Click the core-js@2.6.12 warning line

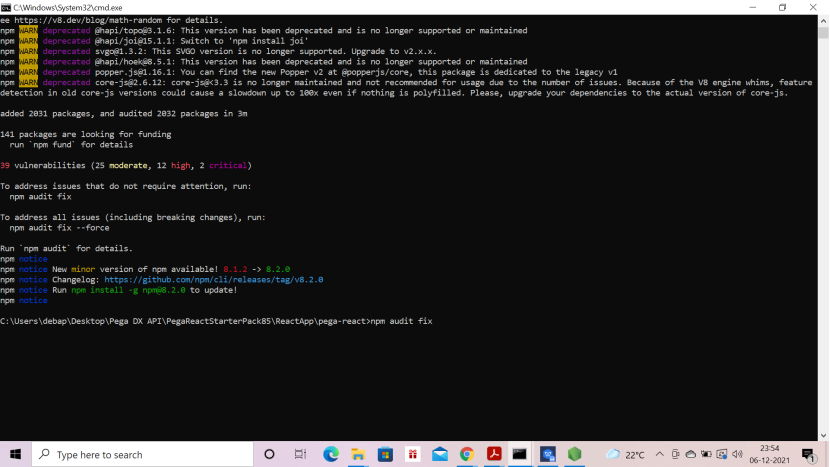(x=406, y=87)
